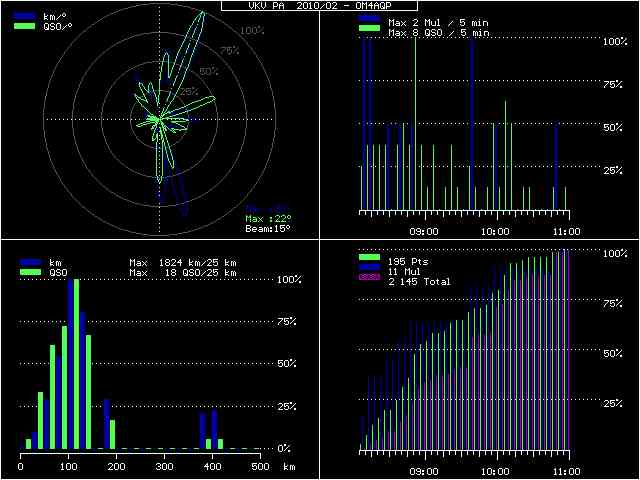Select the green QSO/° legend swatch in the polar chart

click(24, 27)
